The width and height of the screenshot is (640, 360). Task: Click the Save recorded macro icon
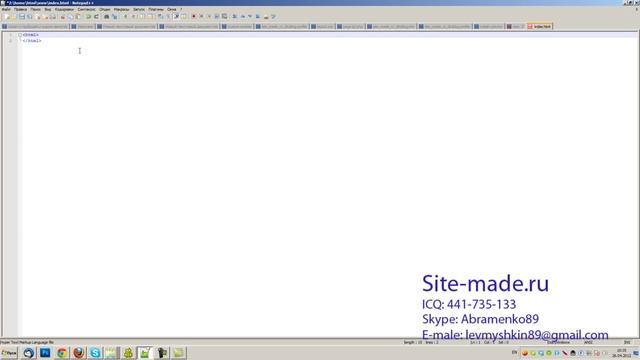[x=224, y=16]
